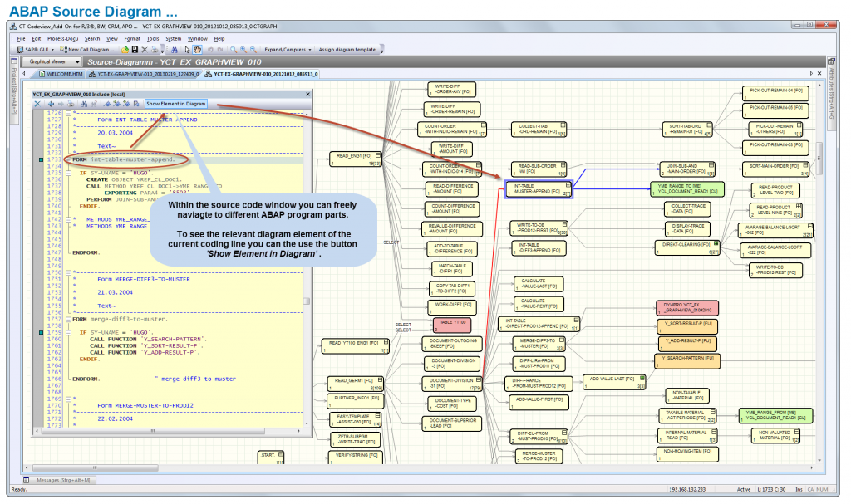The height and width of the screenshot is (504, 851).
Task: Toggle insert mode via the Ins status indicator
Action: pyautogui.click(x=799, y=489)
